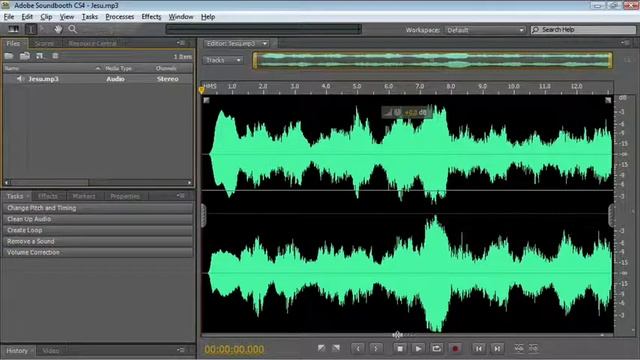Image resolution: width=640 pixels, height=360 pixels.
Task: Open Editor panel options menu
Action: [624, 43]
